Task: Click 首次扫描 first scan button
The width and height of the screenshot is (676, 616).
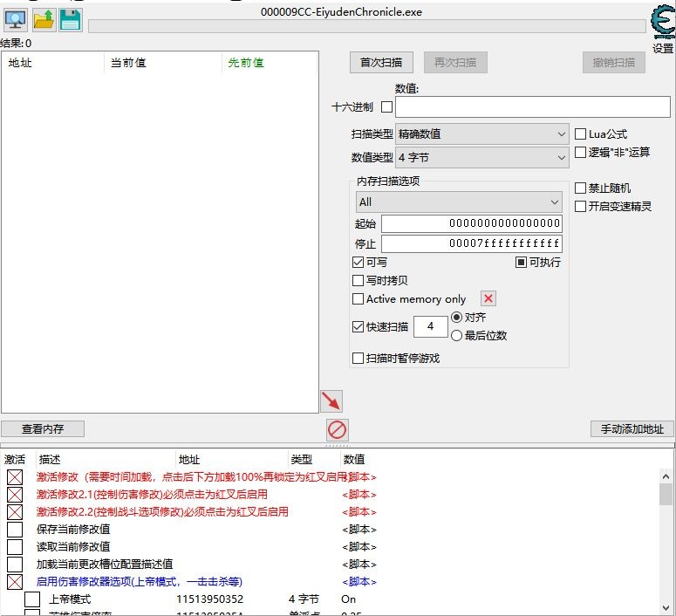Action: 381,63
